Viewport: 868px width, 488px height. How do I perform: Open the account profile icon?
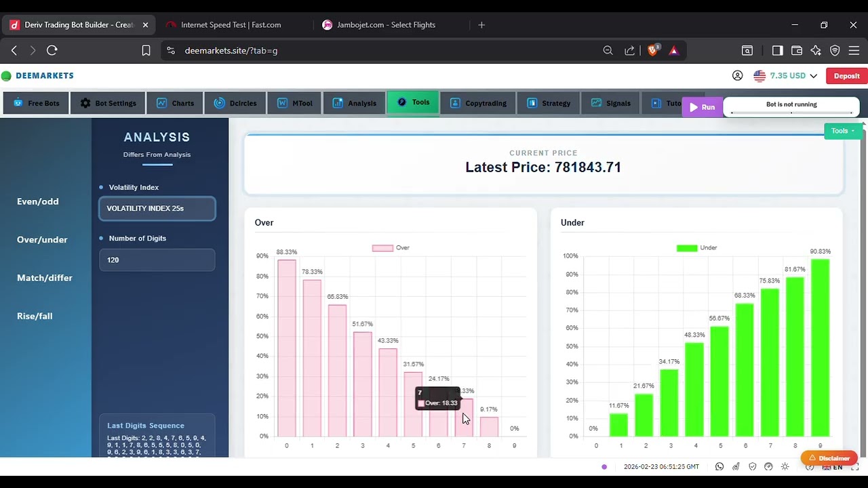737,76
